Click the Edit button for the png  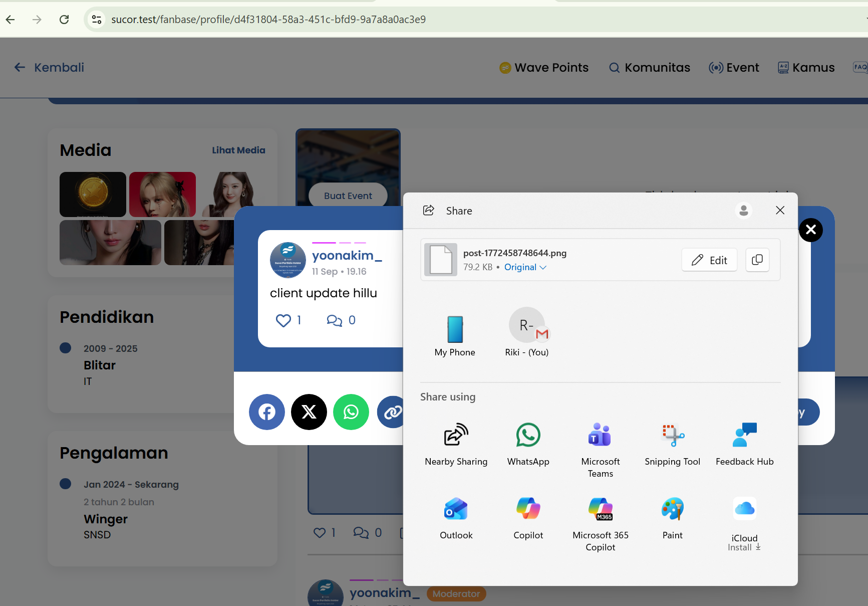[709, 260]
